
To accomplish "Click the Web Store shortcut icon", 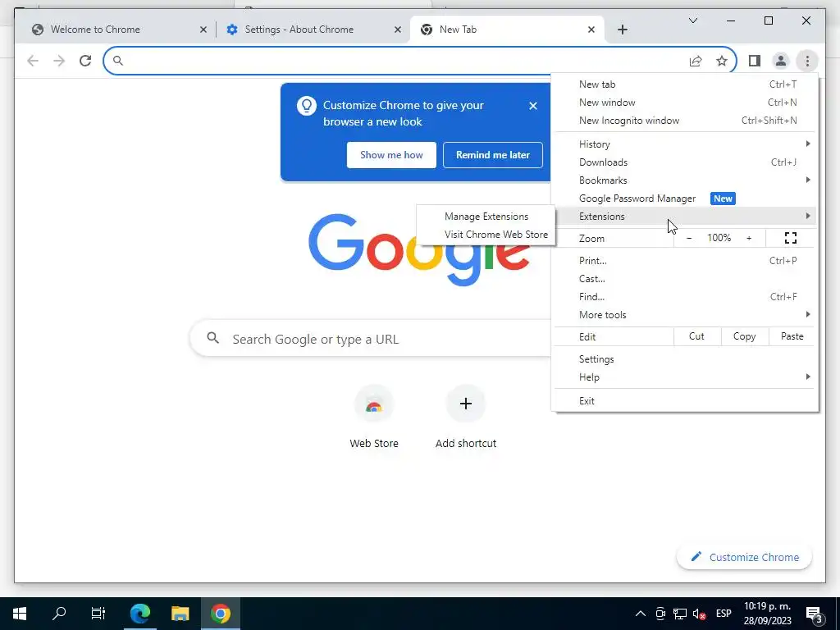I will tap(374, 404).
